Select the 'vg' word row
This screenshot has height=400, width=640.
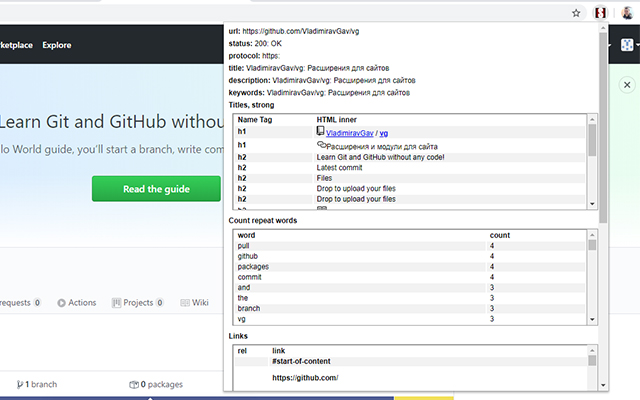click(x=410, y=319)
